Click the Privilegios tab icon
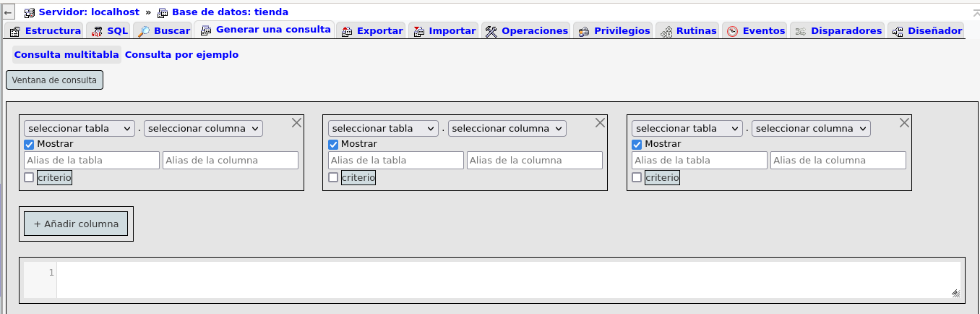980x314 pixels. pyautogui.click(x=584, y=31)
